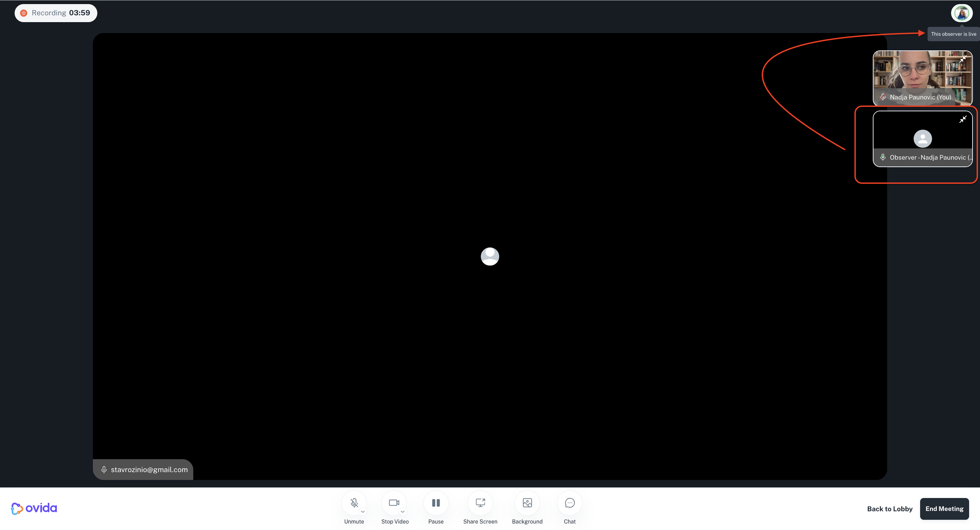Click the stavrozinio@gmail.com name label

pyautogui.click(x=149, y=469)
